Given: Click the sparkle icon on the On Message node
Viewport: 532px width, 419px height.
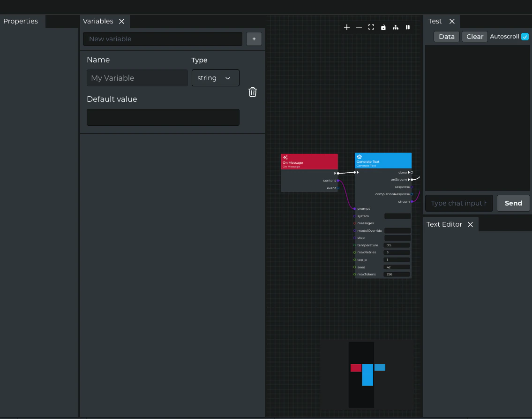Looking at the screenshot, I should (x=285, y=157).
